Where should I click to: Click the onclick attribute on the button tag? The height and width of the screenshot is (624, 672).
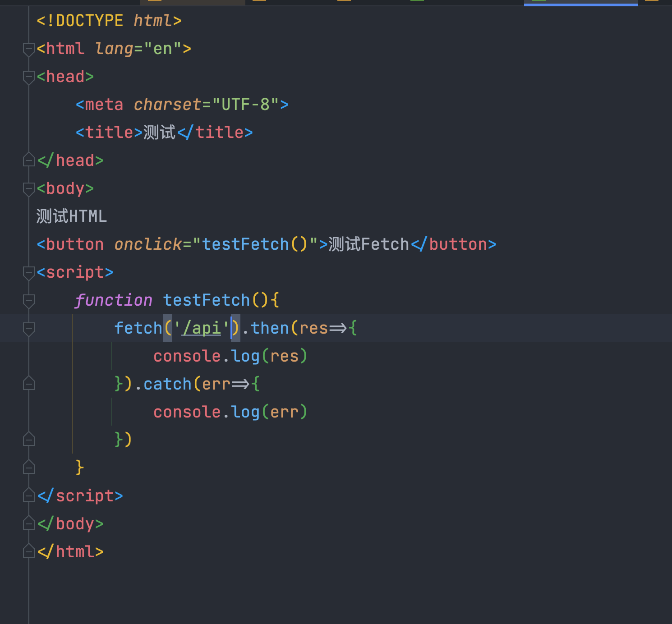pos(147,244)
